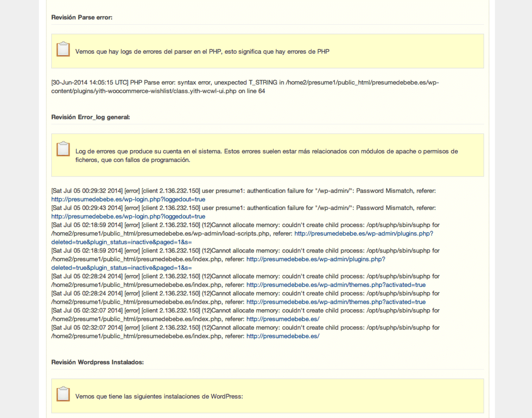
Task: Click the 'wp-admin/load-scripts.php' path text
Action: (231, 233)
